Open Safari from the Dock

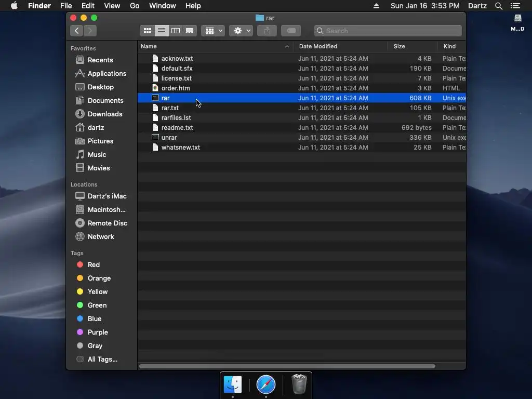265,385
